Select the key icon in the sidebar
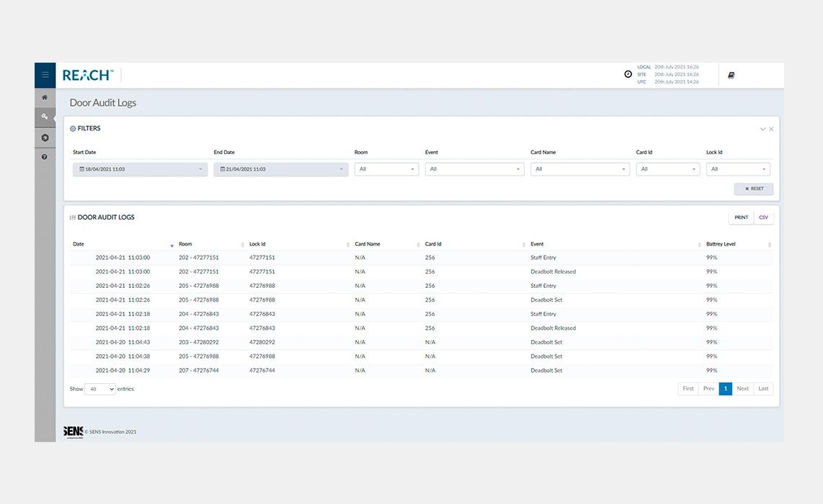823x504 pixels. coord(45,117)
